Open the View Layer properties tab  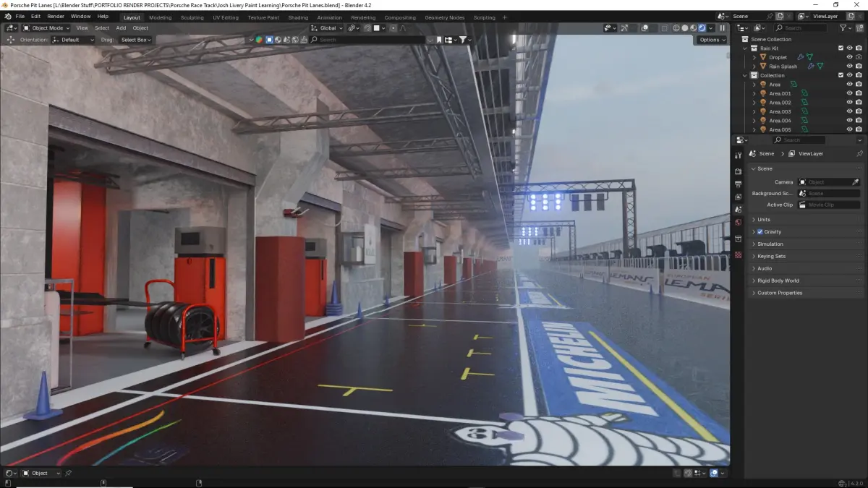coord(738,197)
